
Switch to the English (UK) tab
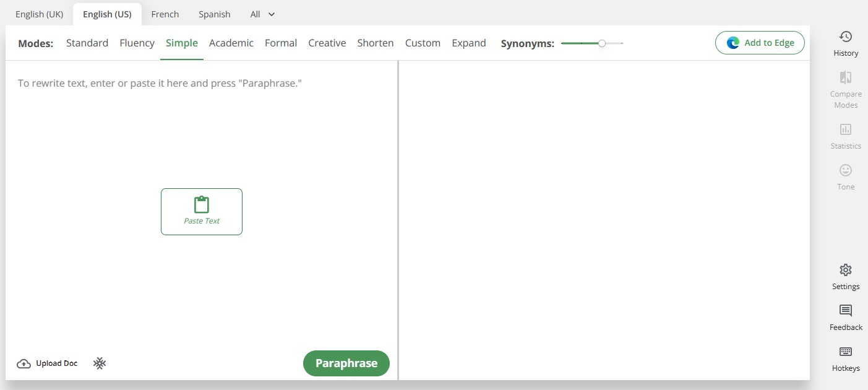tap(39, 14)
